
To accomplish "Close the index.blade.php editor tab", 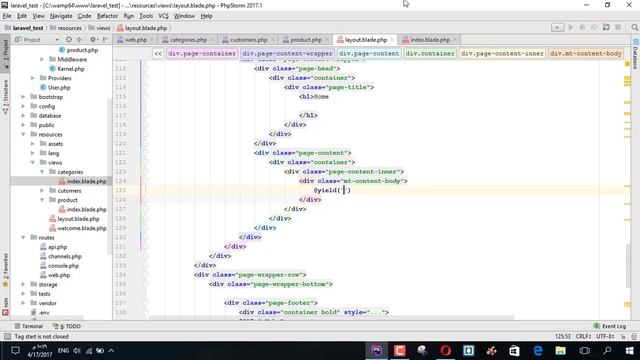I will point(455,40).
